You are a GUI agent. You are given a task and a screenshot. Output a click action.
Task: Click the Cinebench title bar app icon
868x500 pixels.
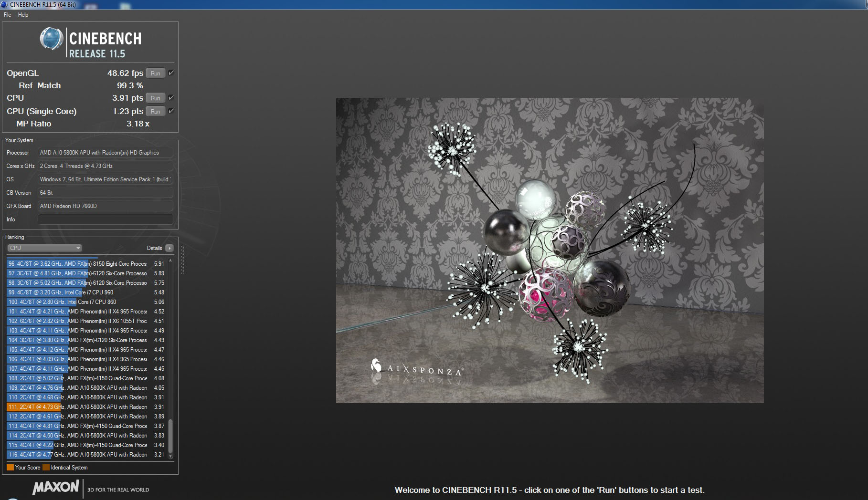pos(4,4)
